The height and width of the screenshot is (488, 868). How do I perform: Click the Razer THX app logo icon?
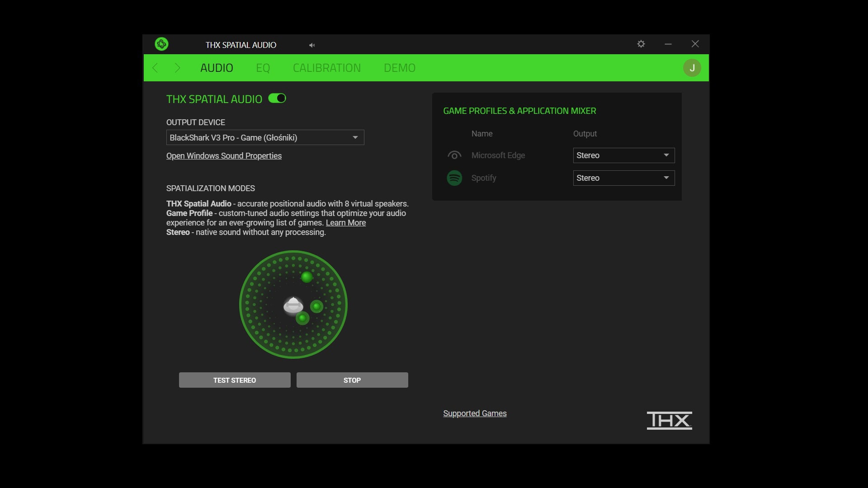click(161, 44)
